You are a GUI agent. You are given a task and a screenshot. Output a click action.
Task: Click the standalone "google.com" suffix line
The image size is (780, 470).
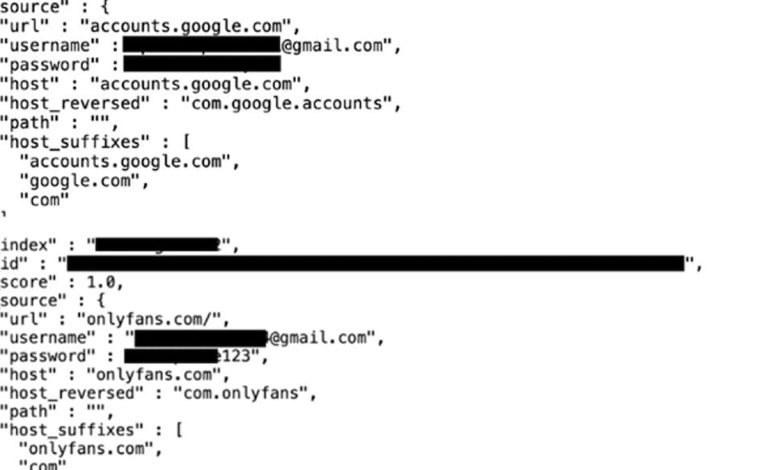(79, 181)
